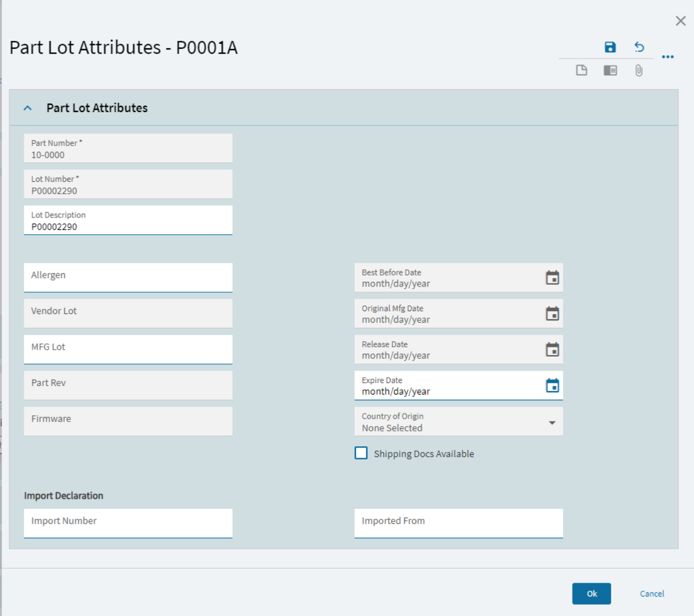This screenshot has height=616, width=694.
Task: Select the Import Number field
Action: 128,523
